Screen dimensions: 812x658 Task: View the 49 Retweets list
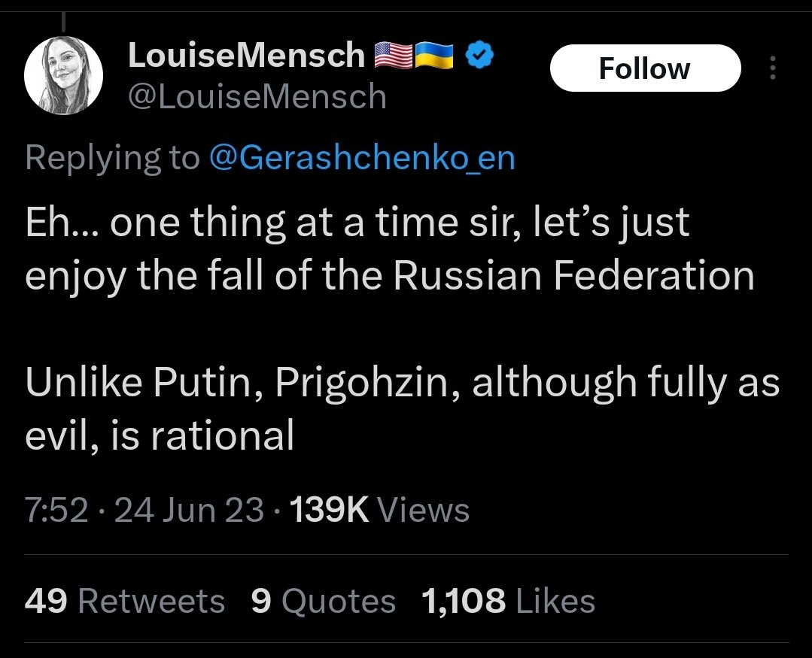124,602
